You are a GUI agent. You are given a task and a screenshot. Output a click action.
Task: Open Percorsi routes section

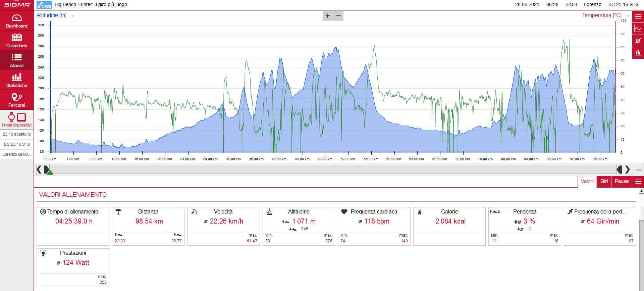[x=17, y=100]
